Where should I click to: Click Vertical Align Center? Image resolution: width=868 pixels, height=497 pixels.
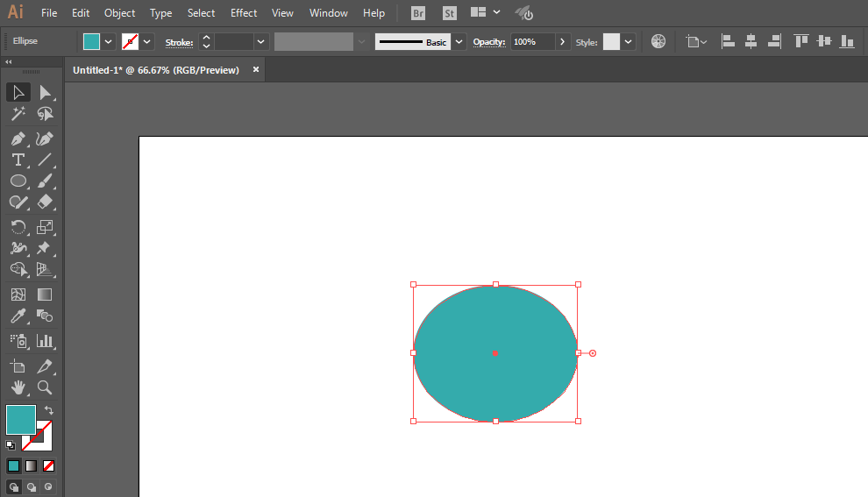pos(823,41)
